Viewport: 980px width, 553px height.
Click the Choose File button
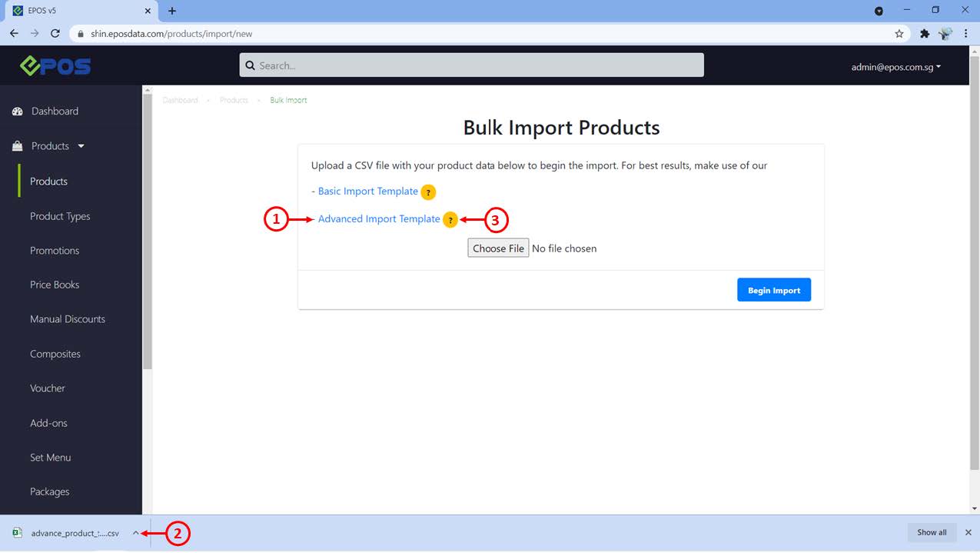click(x=498, y=248)
